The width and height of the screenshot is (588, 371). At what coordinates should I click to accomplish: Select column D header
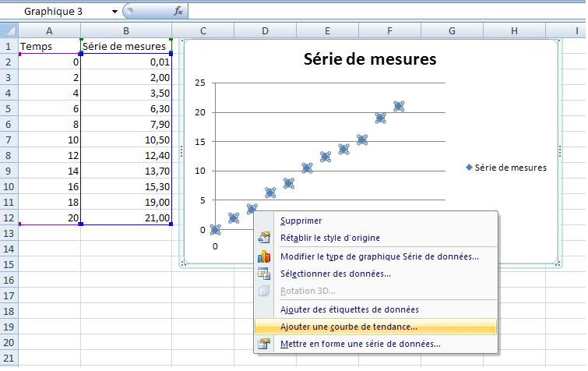[x=265, y=30]
